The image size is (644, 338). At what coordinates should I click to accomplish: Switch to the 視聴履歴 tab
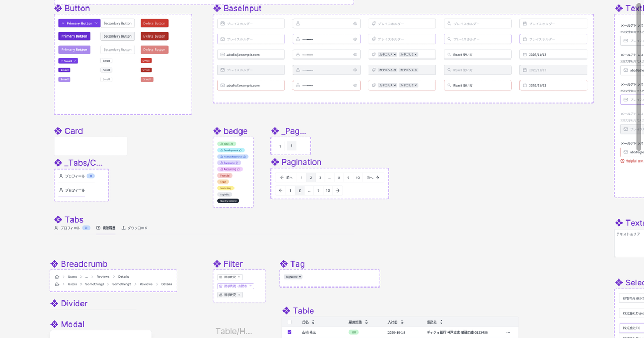[106, 228]
